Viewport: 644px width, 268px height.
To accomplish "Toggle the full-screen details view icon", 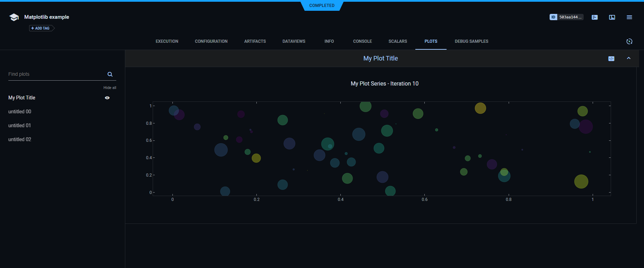I will pyautogui.click(x=612, y=17).
